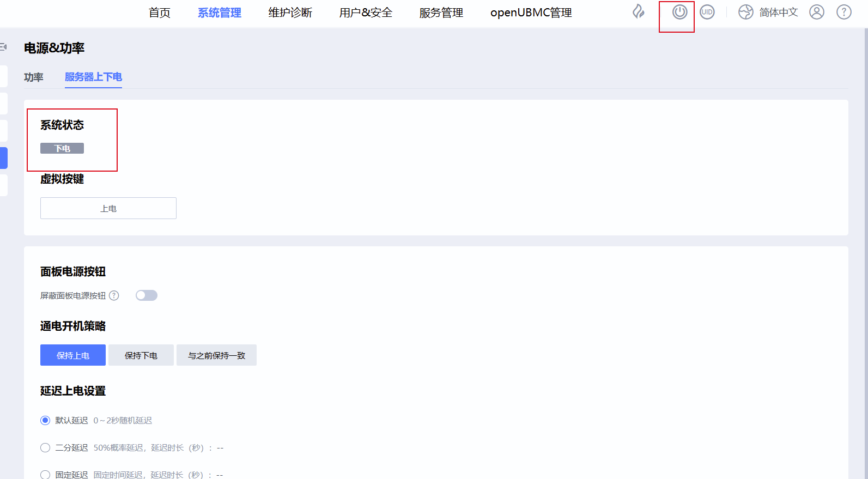Switch to the 功率 tab
Viewport: 868px width, 479px height.
[x=33, y=77]
